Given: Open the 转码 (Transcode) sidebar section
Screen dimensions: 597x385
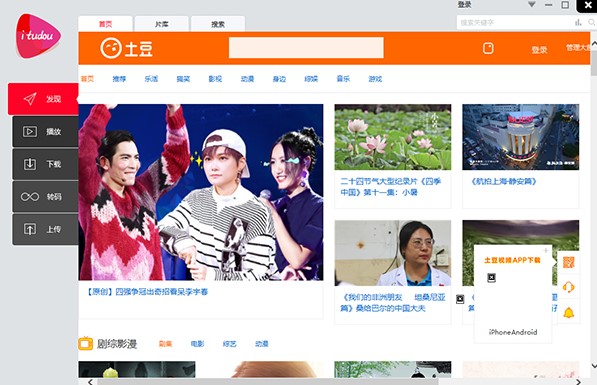Looking at the screenshot, I should (45, 196).
